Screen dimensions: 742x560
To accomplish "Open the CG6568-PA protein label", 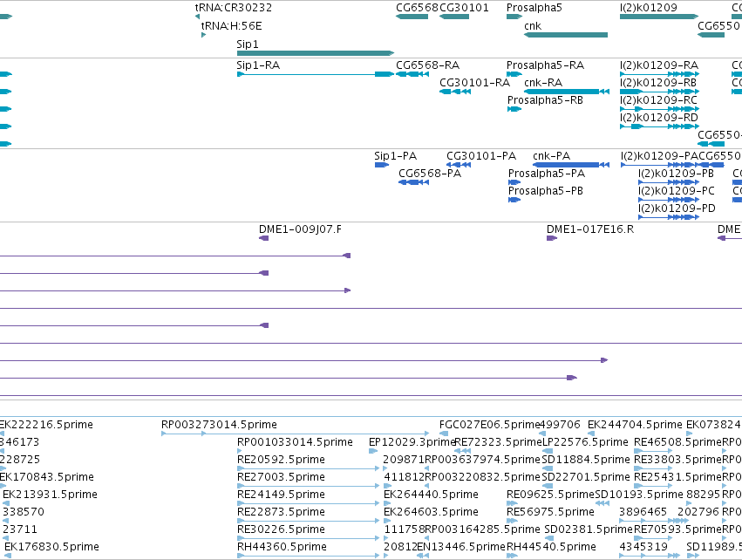I will (x=430, y=174).
